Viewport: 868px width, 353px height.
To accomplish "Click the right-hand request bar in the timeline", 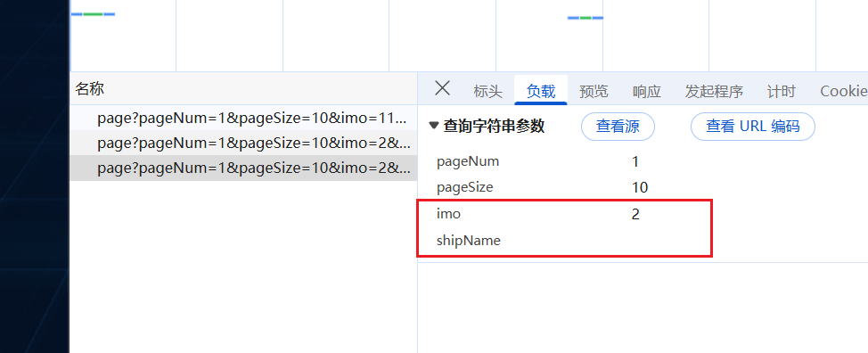I will click(585, 18).
